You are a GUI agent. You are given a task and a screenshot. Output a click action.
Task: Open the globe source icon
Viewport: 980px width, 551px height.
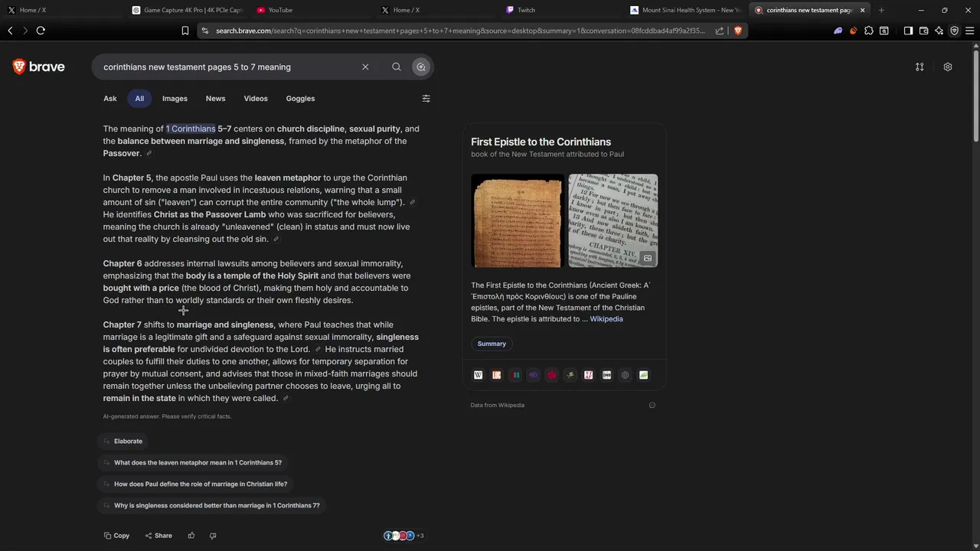pos(626,375)
